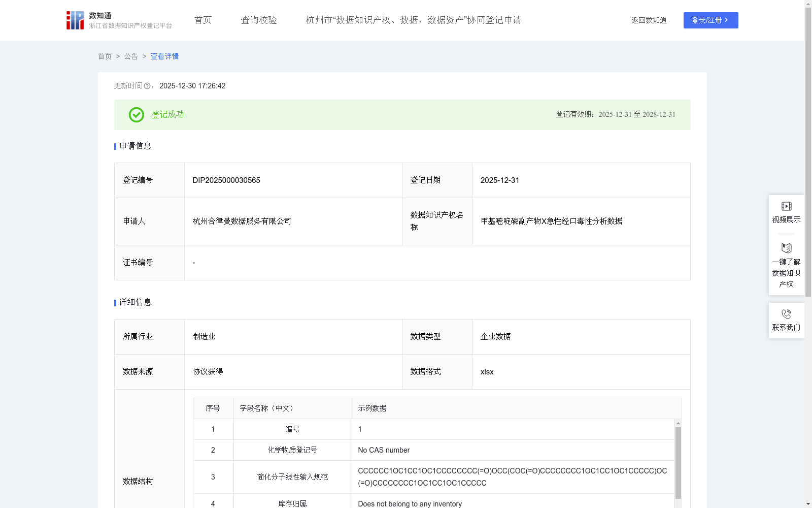This screenshot has height=508, width=812.
Task: Click the 登录/注册 button
Action: [x=711, y=20]
